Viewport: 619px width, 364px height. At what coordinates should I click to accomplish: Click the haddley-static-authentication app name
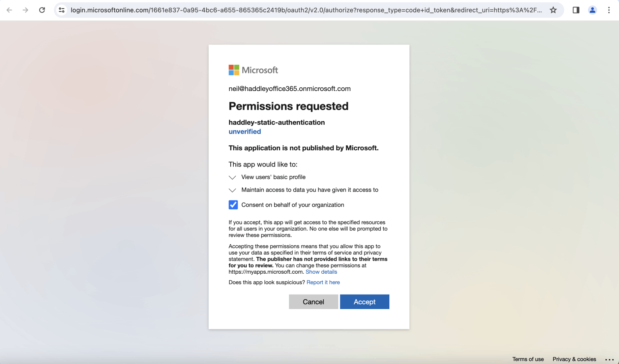pos(277,122)
